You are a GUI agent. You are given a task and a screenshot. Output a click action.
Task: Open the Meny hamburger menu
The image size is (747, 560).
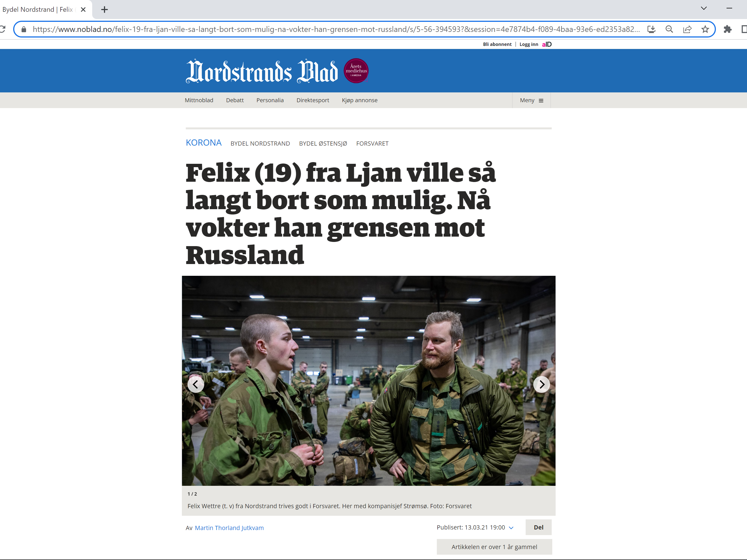(x=531, y=100)
